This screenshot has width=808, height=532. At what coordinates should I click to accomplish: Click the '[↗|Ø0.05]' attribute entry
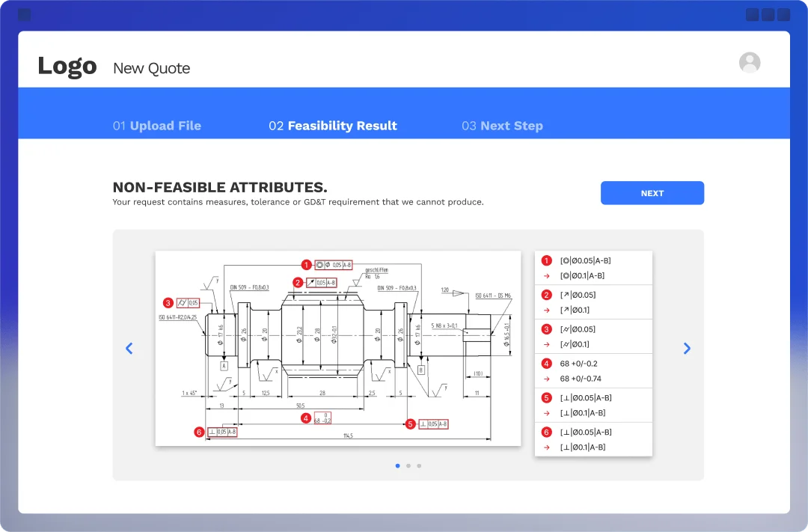pyautogui.click(x=578, y=295)
